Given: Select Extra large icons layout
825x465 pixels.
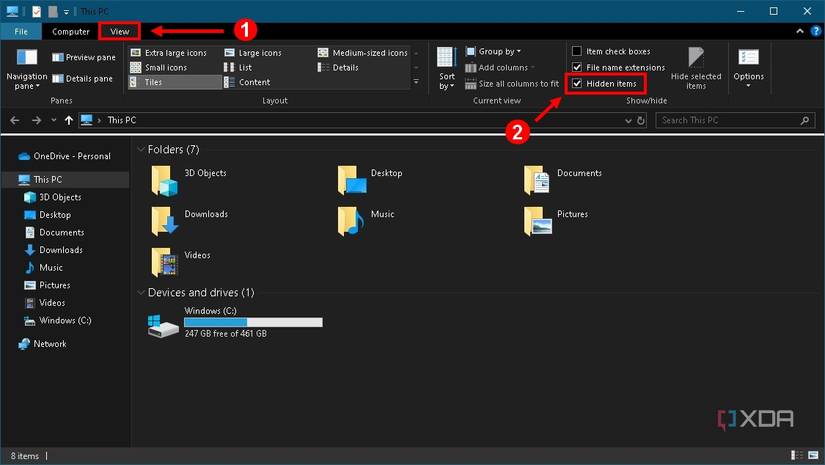Looking at the screenshot, I should (169, 53).
